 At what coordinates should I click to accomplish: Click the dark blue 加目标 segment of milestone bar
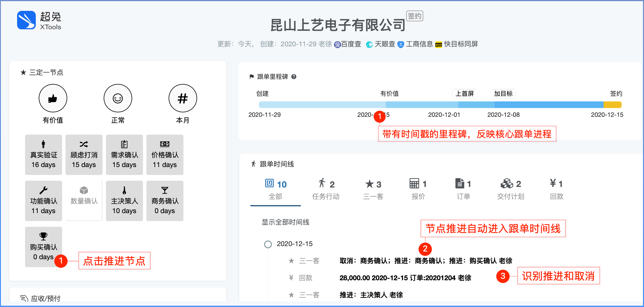click(549, 105)
